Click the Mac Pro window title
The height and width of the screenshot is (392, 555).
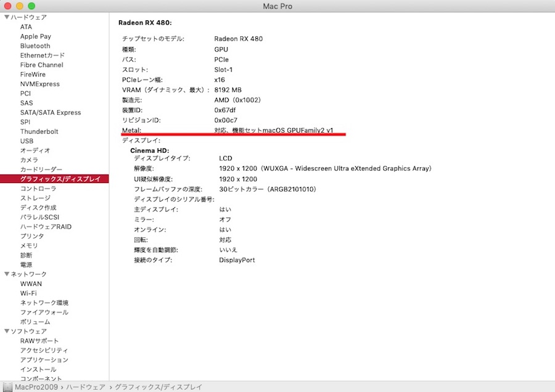(x=277, y=6)
